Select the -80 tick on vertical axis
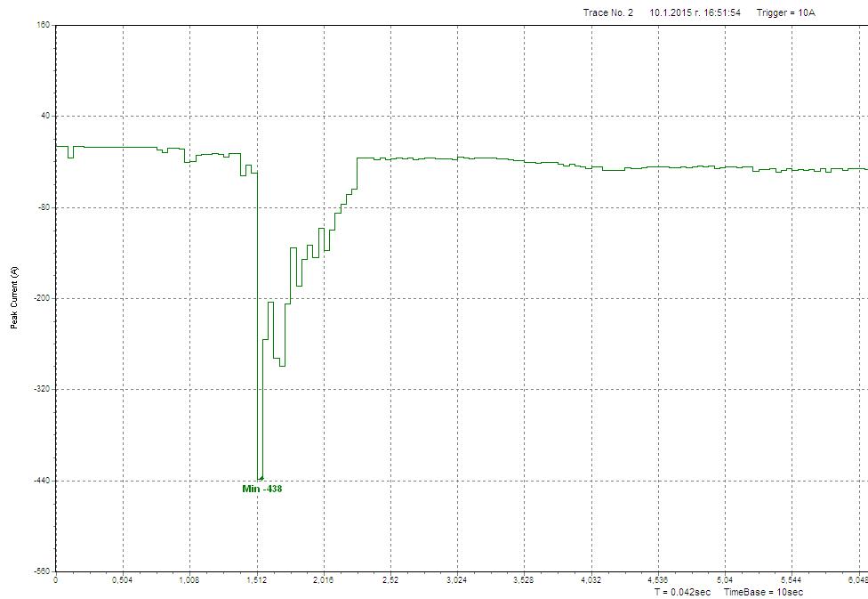Viewport: 868px width, 599px height. click(44, 207)
